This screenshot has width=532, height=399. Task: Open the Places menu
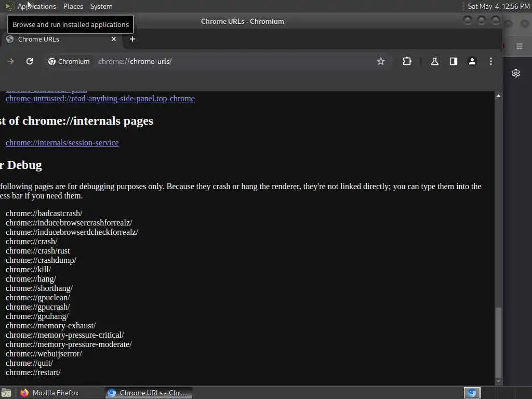[73, 6]
